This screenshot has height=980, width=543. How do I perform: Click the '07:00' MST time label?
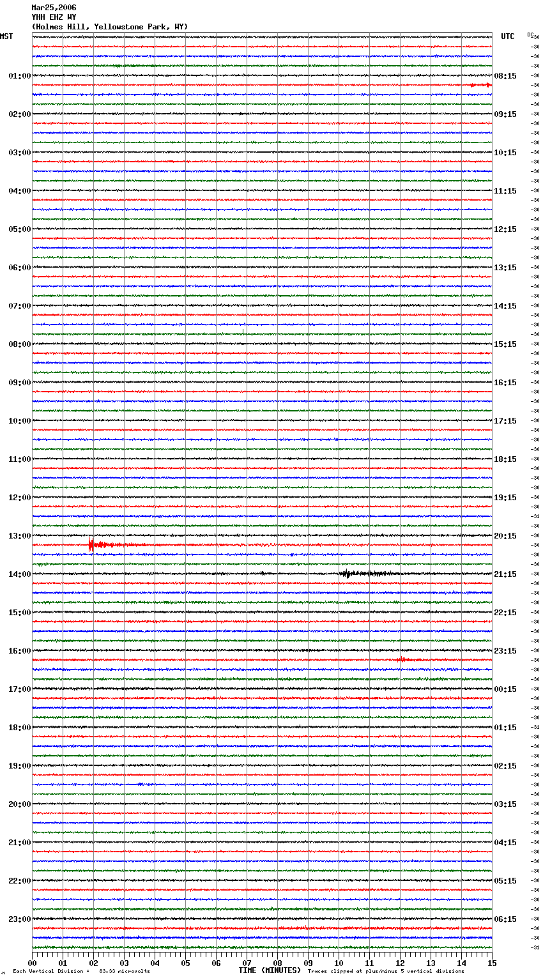click(x=20, y=306)
